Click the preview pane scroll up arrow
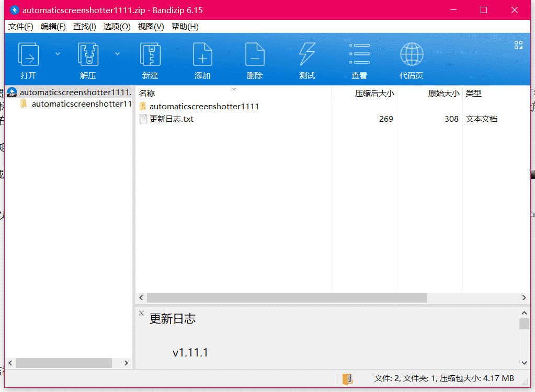The width and height of the screenshot is (535, 392). point(524,313)
